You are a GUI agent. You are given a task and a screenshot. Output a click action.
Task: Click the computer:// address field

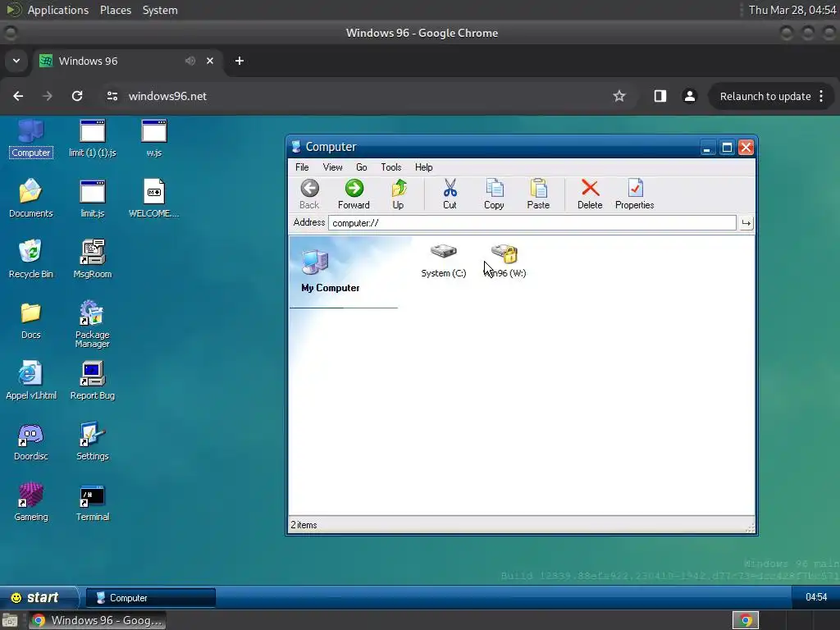(x=532, y=223)
